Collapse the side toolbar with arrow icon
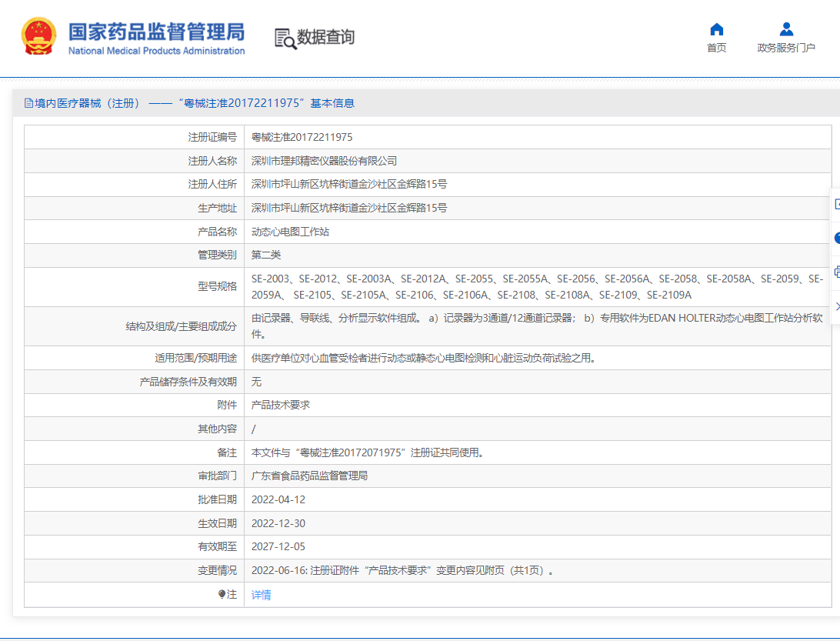Screen dimensions: 840x641 pos(837,306)
